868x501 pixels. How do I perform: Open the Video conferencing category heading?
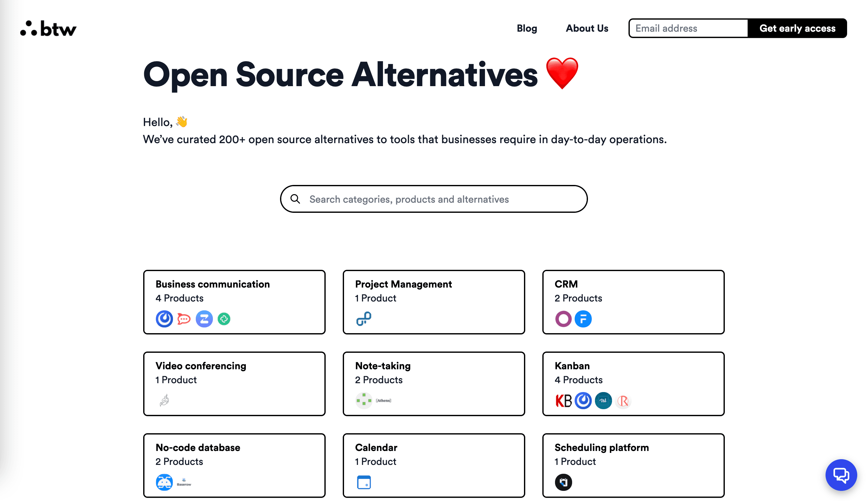(x=201, y=366)
